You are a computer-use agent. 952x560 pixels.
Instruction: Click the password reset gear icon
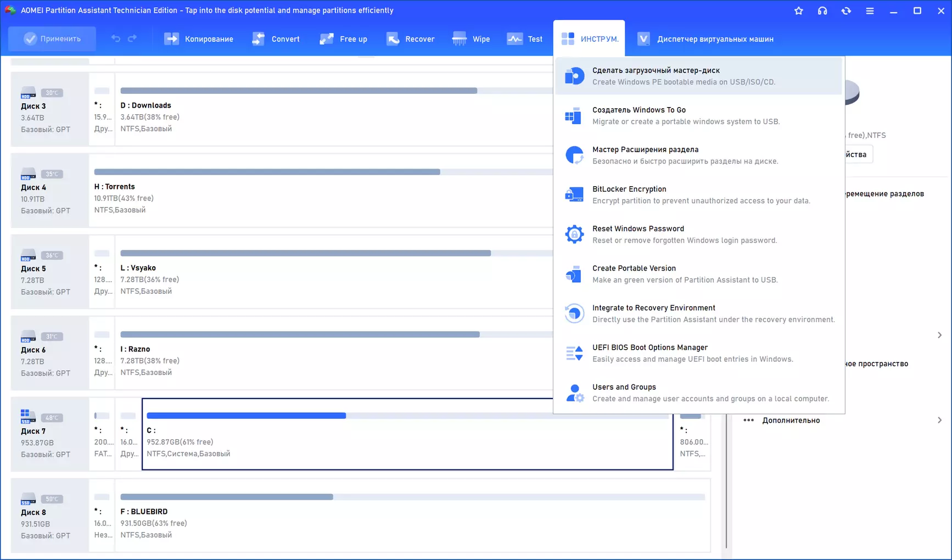pyautogui.click(x=574, y=234)
